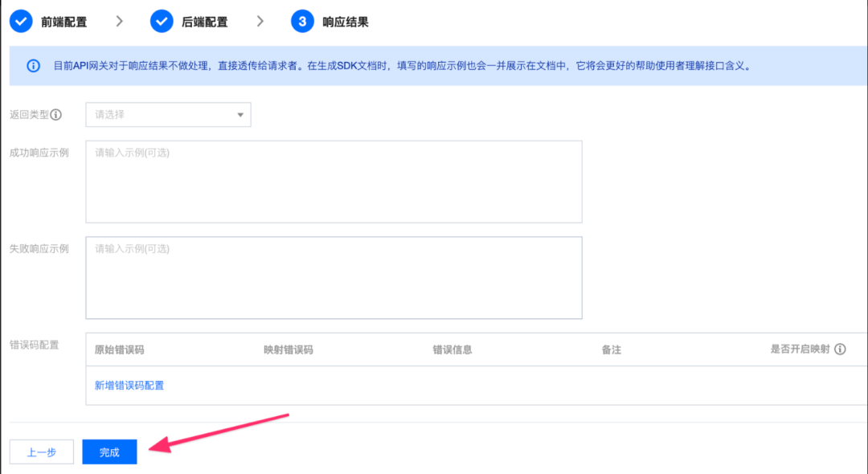Select the 响应结果 step label
868x474 pixels.
[x=346, y=22]
